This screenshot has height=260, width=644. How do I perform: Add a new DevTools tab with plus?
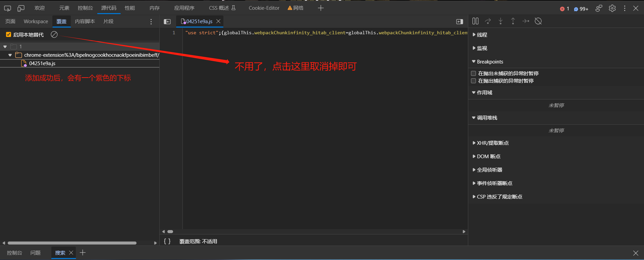click(x=321, y=8)
